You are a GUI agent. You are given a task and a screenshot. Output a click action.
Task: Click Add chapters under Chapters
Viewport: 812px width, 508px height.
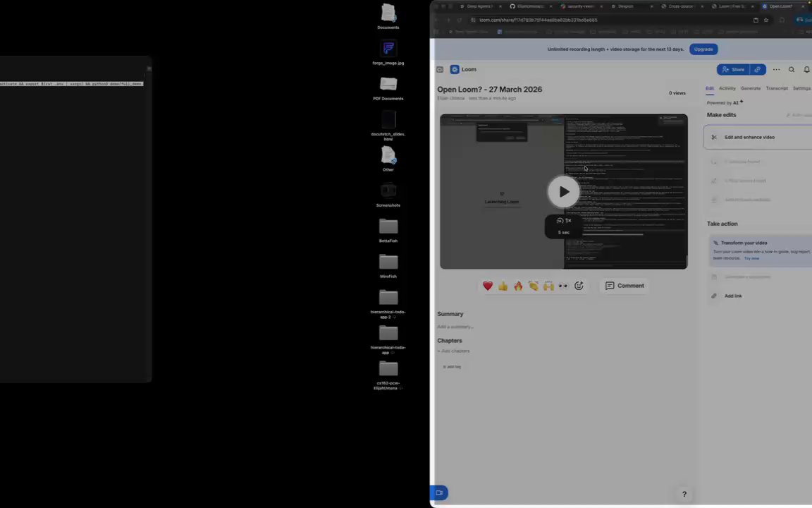454,351
